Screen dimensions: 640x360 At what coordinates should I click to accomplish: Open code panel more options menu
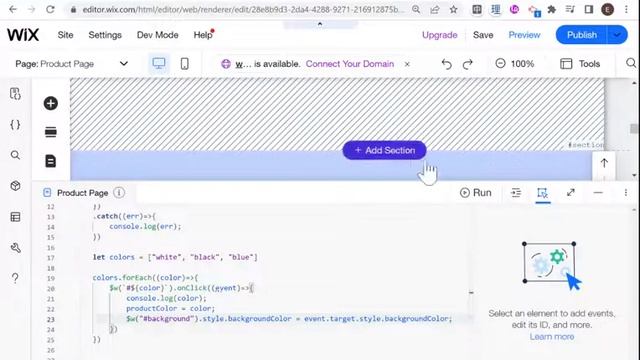[626, 192]
